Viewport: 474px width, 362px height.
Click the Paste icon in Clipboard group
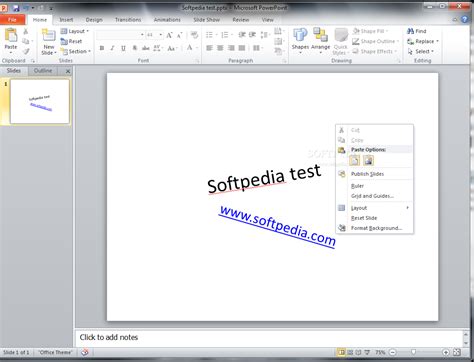pyautogui.click(x=11, y=36)
